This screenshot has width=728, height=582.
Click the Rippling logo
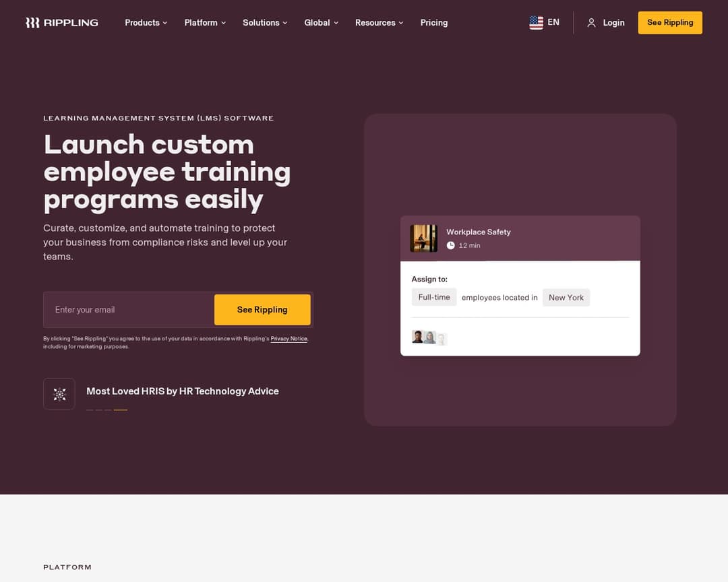click(x=62, y=23)
